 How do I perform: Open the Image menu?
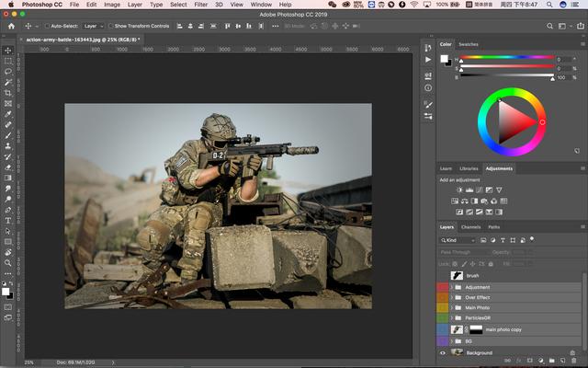tap(112, 5)
